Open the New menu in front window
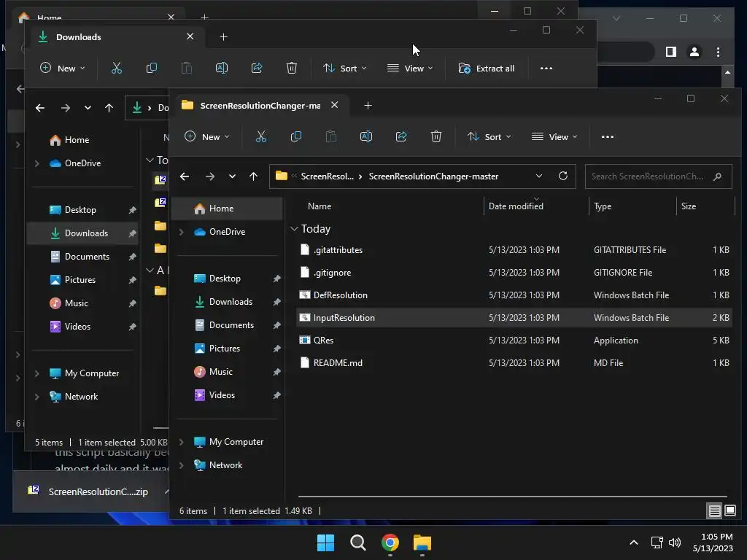The height and width of the screenshot is (560, 747). click(206, 136)
